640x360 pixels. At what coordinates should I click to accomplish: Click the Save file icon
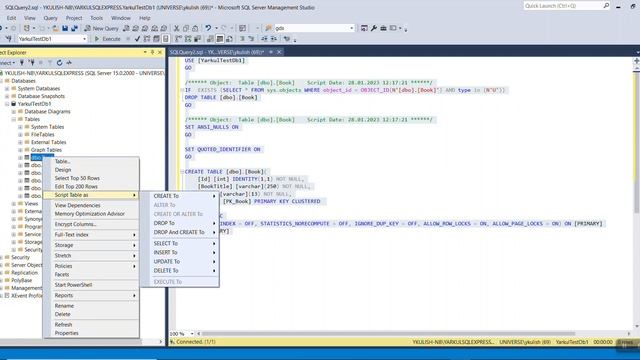tap(65, 28)
